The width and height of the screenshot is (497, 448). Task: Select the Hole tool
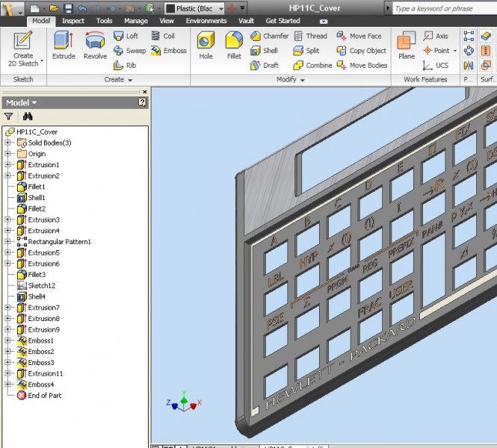tap(206, 46)
